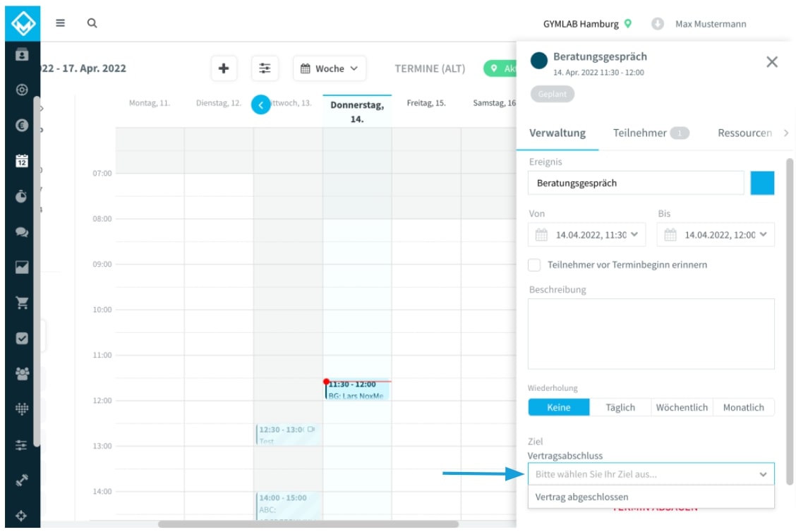
Task: Click the hamburger menu icon
Action: tap(61, 23)
